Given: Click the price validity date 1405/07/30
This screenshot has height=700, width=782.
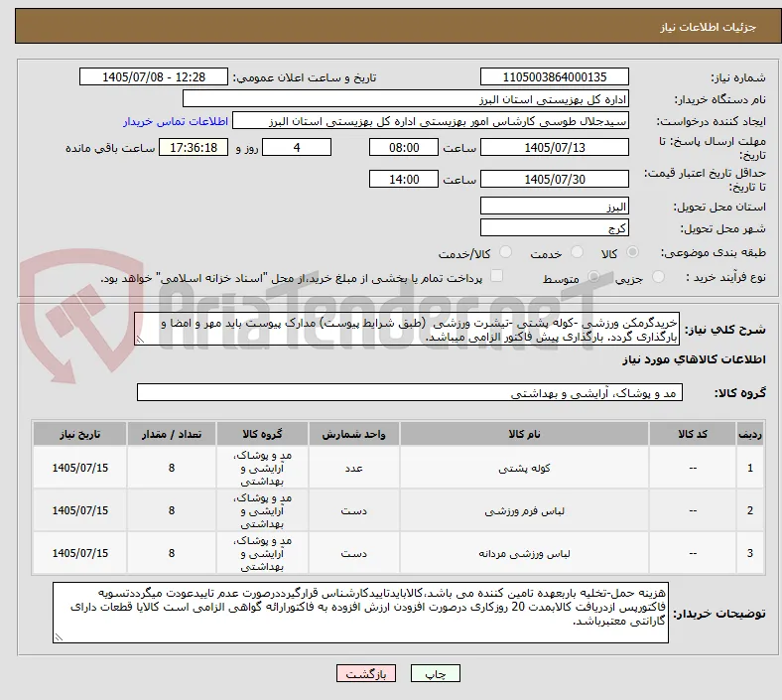Looking at the screenshot, I should 554,179.
